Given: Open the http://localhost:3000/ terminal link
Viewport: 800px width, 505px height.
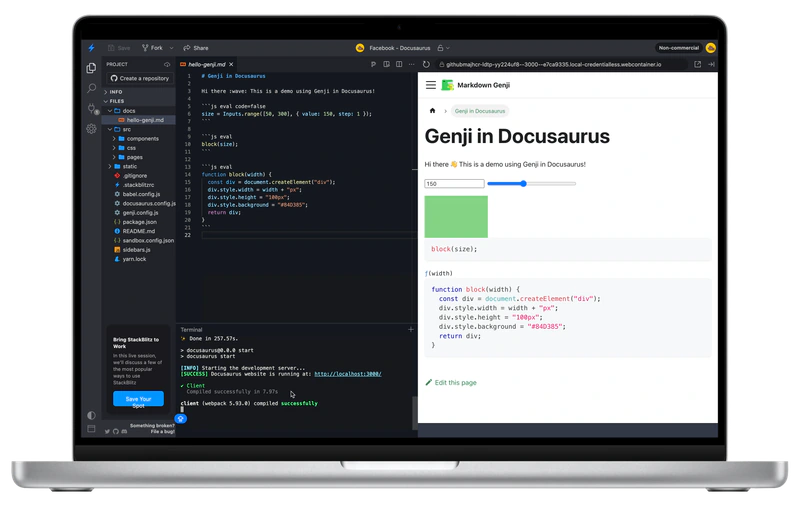Looking at the screenshot, I should 347,374.
